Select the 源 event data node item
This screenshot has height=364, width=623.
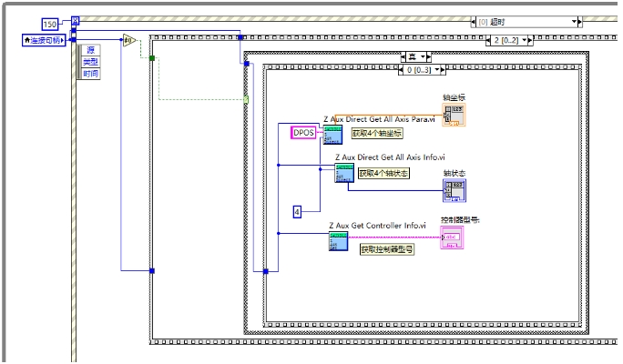[x=90, y=50]
